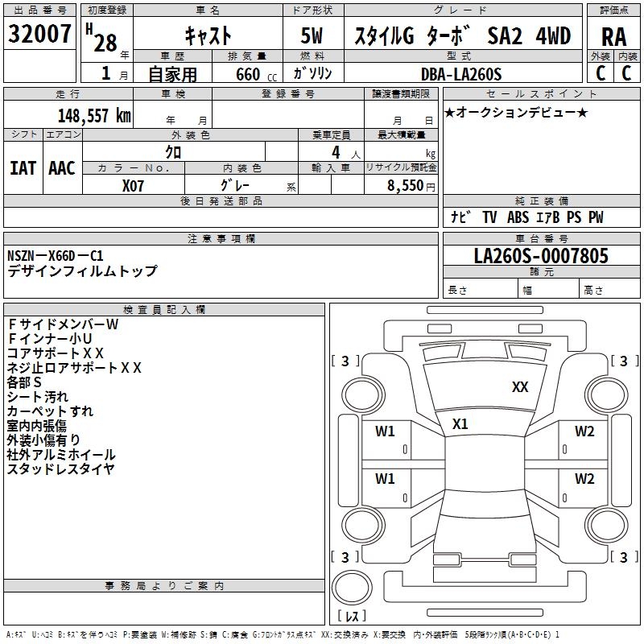The width and height of the screenshot is (644, 644).
Task: Click the equipment list ナビ TV ABS
Action: [x=489, y=217]
